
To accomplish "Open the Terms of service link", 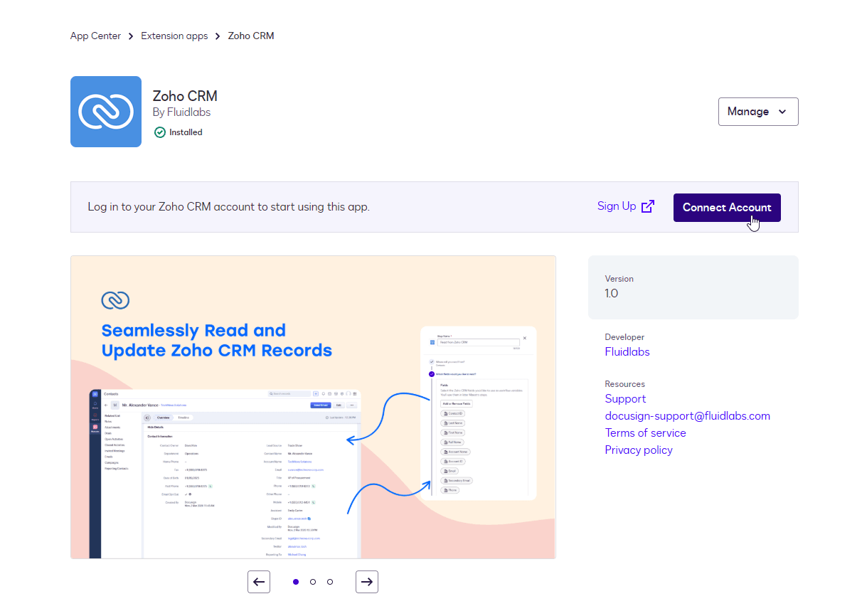I will [x=645, y=432].
